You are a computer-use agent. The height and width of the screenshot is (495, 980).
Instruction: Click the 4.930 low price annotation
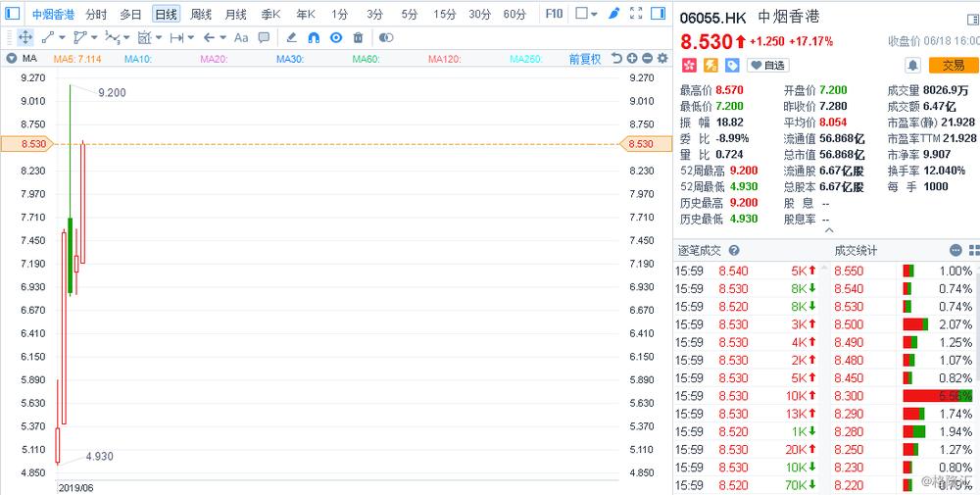click(x=99, y=456)
